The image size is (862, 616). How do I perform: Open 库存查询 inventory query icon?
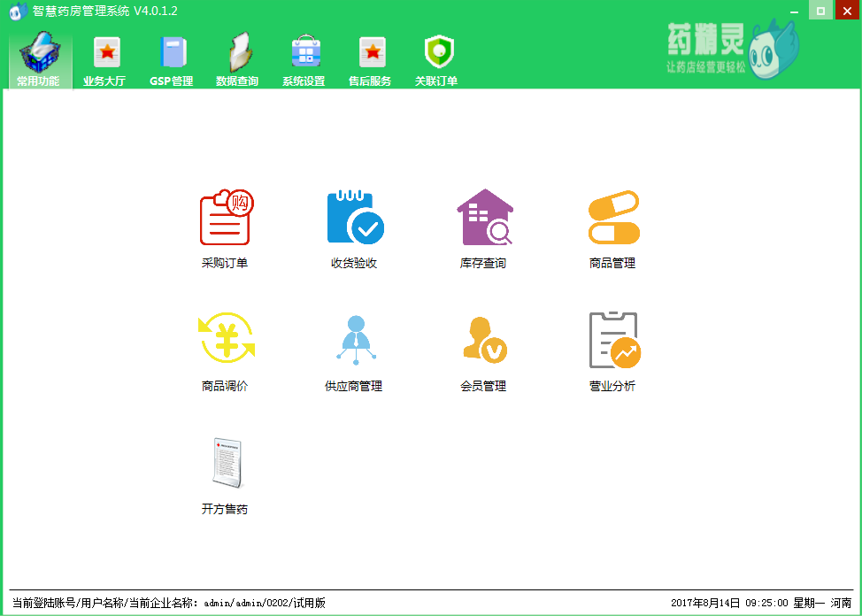(x=485, y=217)
